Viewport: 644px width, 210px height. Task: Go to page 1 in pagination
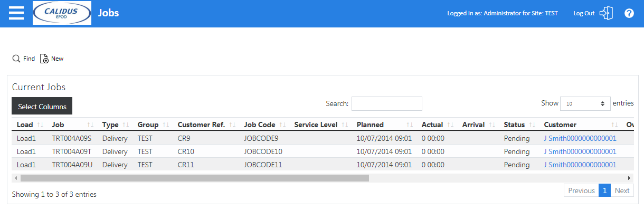pos(605,190)
